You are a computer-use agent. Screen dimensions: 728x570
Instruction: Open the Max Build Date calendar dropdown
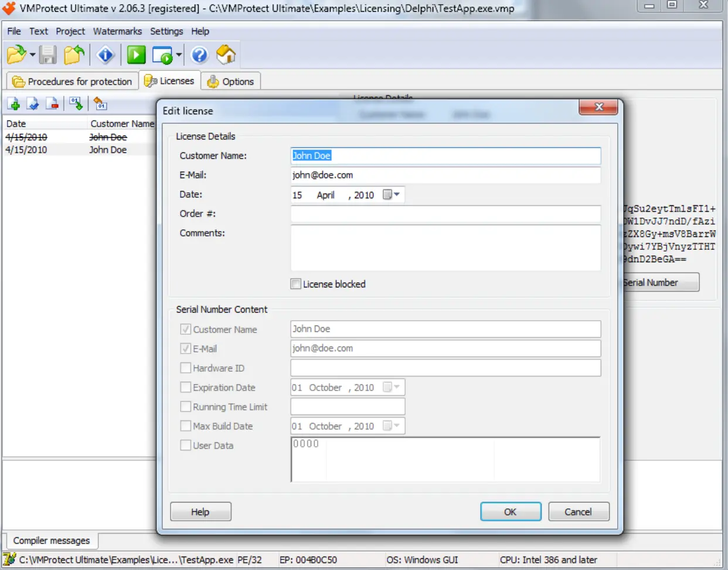coord(392,426)
